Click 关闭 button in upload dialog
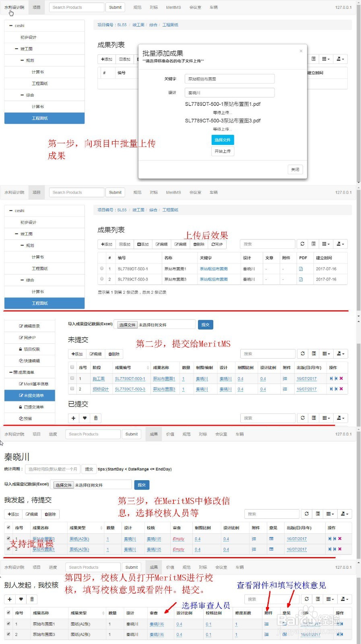Screen dimensions: 361x644 [295, 169]
